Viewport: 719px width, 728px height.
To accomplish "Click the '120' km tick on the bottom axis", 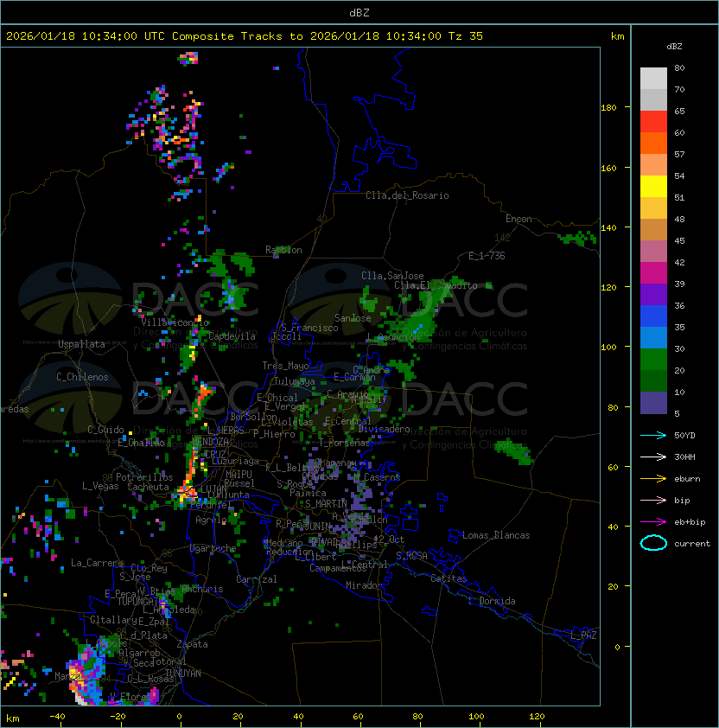I will (x=537, y=717).
